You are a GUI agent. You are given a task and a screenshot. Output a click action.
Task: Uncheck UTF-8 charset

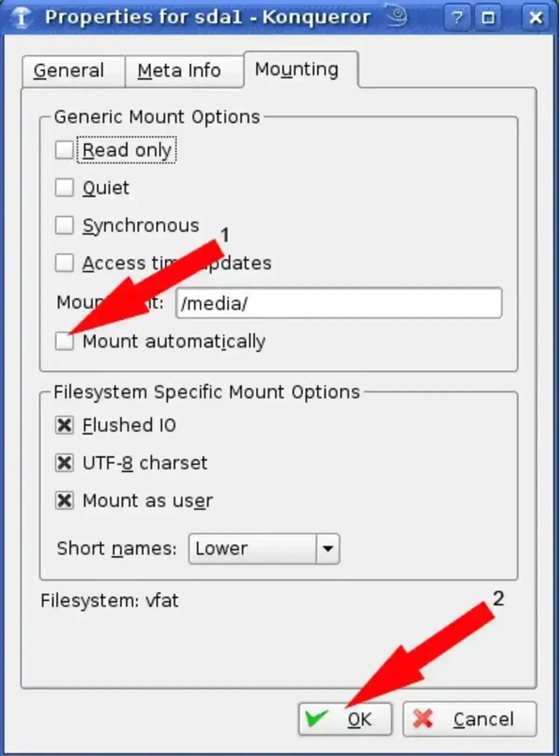(64, 463)
